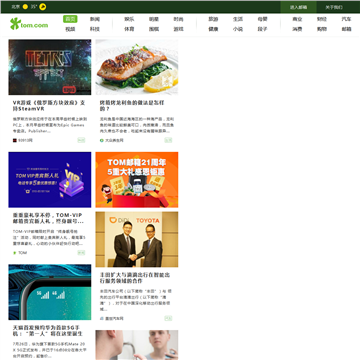The image size is (360, 360).
Task: Open the 科技 section
Action: [95, 29]
